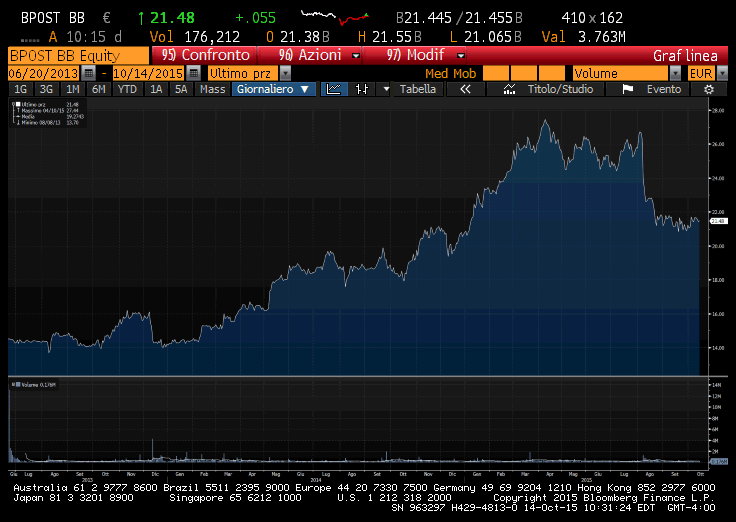736x522 pixels.
Task: Collapse panel with double chevron button
Action: pyautogui.click(x=465, y=89)
